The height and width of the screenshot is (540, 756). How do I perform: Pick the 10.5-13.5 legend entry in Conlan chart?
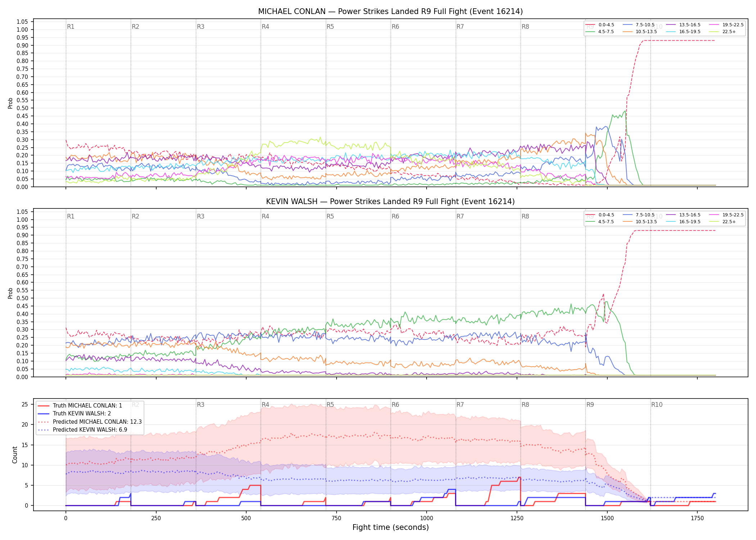coord(640,32)
